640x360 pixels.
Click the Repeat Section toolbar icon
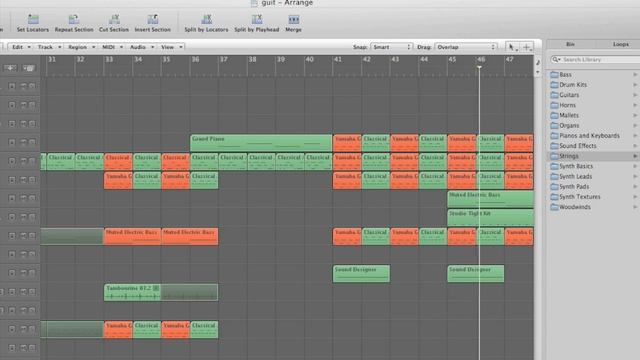click(74, 19)
